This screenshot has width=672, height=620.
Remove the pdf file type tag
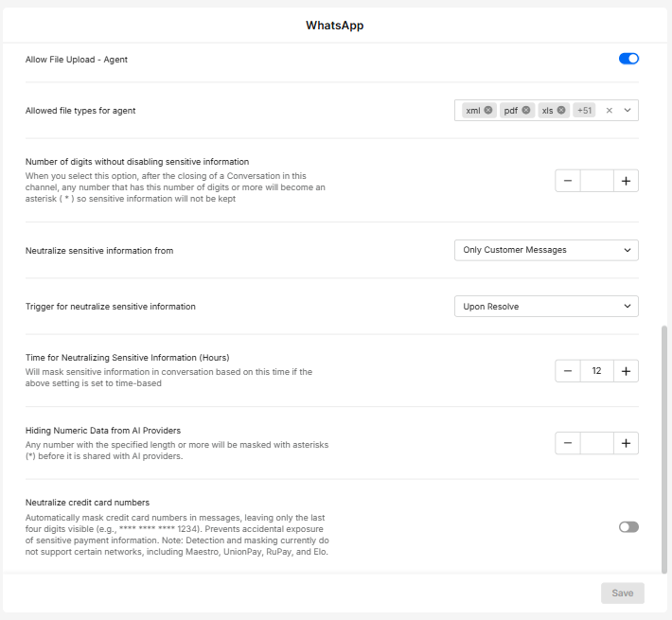[x=526, y=110]
